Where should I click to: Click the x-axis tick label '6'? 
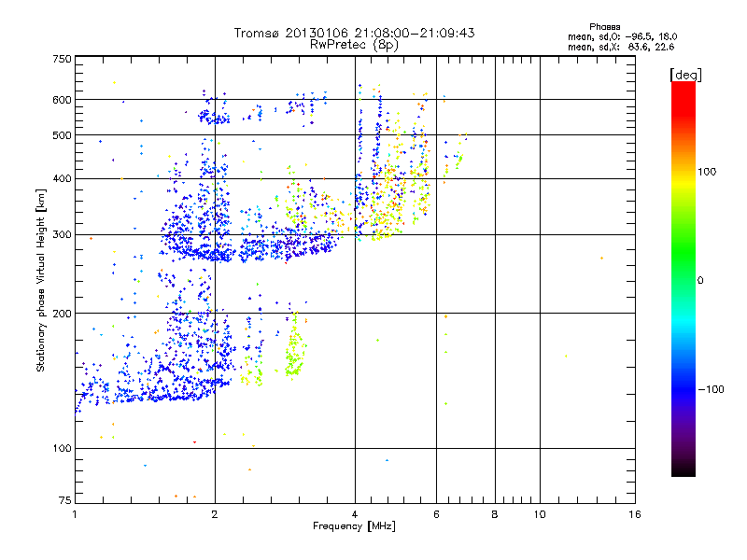(436, 514)
